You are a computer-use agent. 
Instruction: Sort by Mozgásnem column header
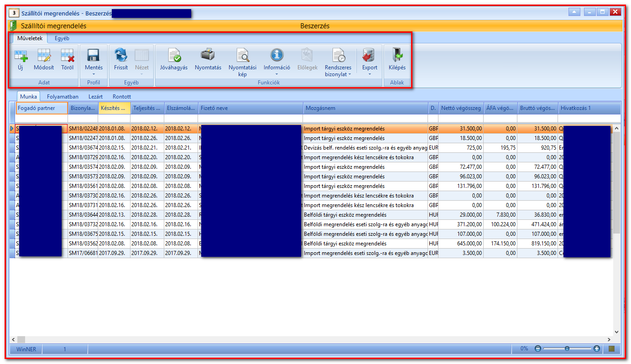(x=365, y=108)
